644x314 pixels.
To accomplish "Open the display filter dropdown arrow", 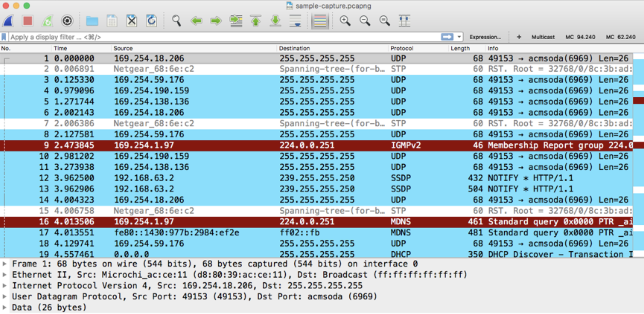I will tap(459, 37).
